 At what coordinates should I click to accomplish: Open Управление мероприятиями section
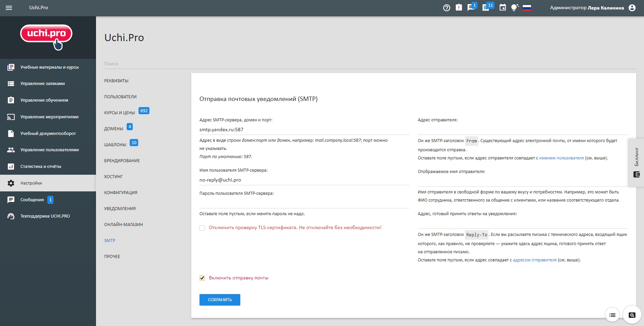coord(48,117)
